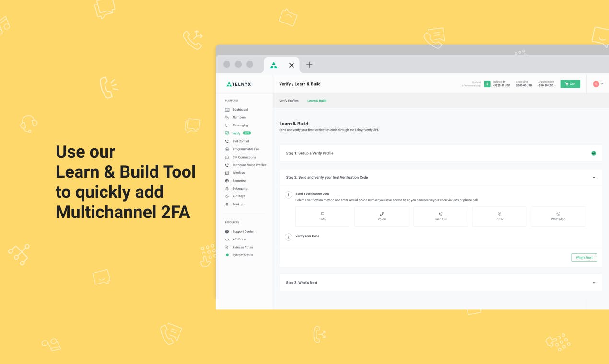
Task: Open the Support Center link
Action: (243, 232)
